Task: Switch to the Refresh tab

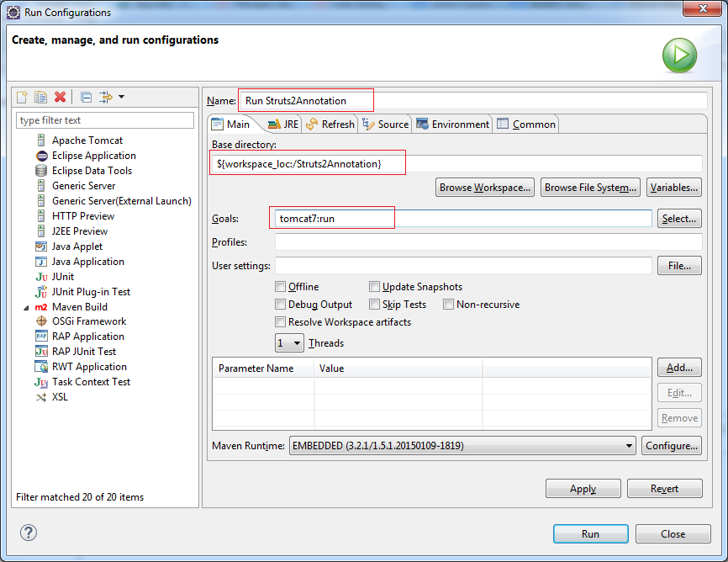Action: click(330, 125)
